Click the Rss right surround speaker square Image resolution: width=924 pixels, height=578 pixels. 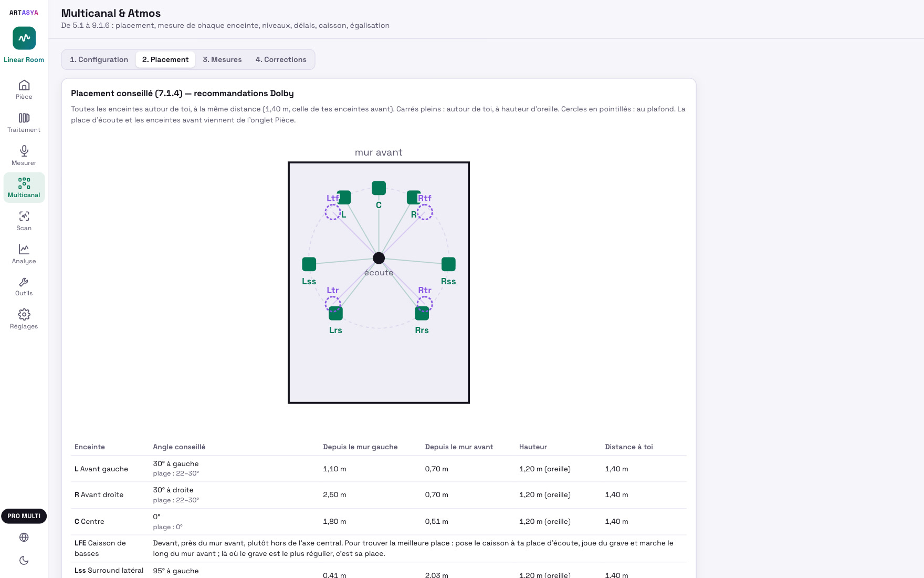[x=448, y=264]
